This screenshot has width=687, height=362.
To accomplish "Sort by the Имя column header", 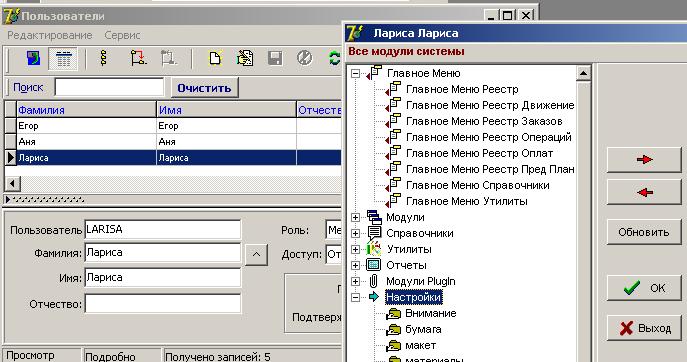I will coord(227,110).
